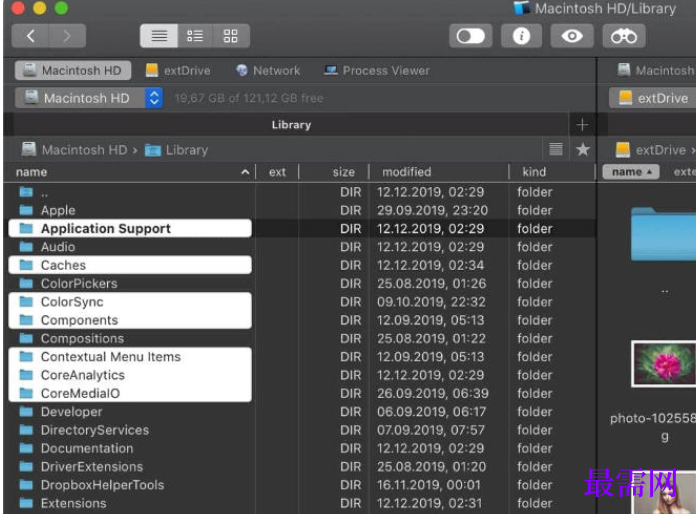Switch to brief list view mode
Viewport: 696px width, 514px height.
(x=195, y=36)
